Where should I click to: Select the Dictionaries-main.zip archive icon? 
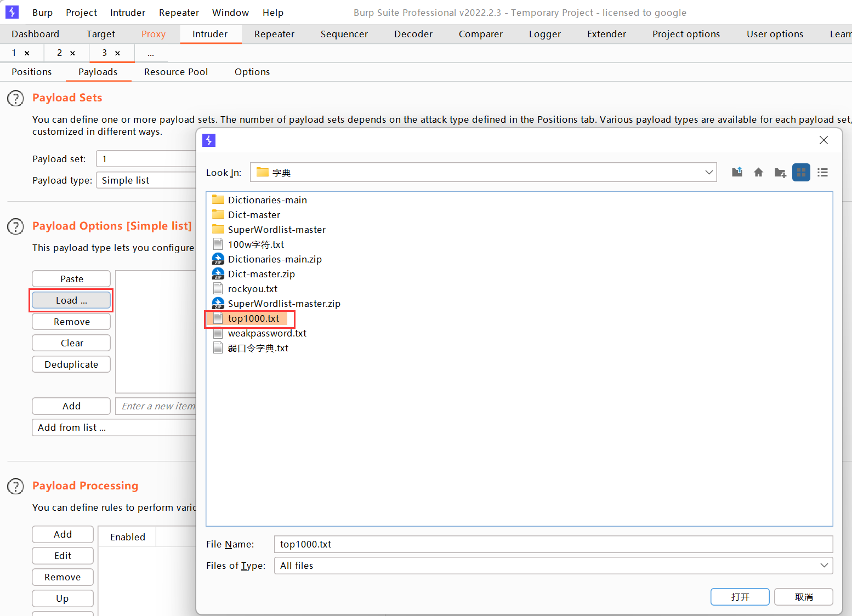pyautogui.click(x=218, y=259)
